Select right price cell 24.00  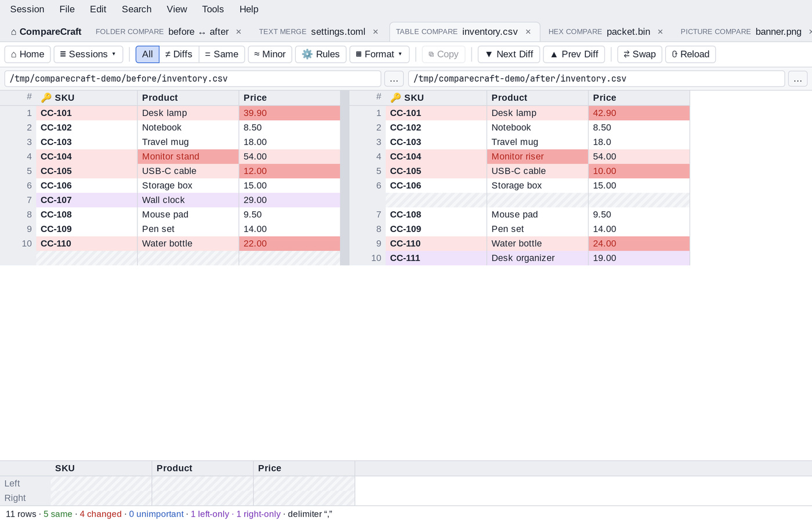coord(639,244)
